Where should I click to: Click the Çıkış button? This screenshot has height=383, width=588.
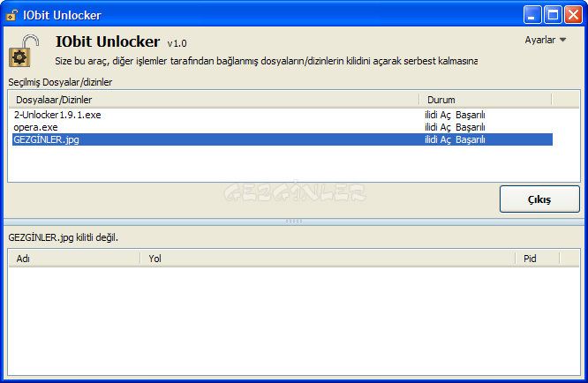[539, 199]
